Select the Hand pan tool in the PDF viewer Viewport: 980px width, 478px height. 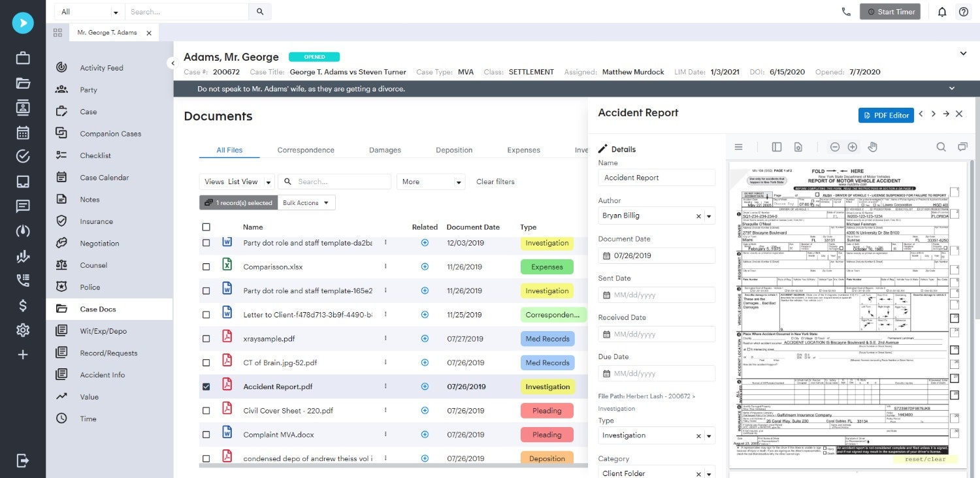(872, 146)
